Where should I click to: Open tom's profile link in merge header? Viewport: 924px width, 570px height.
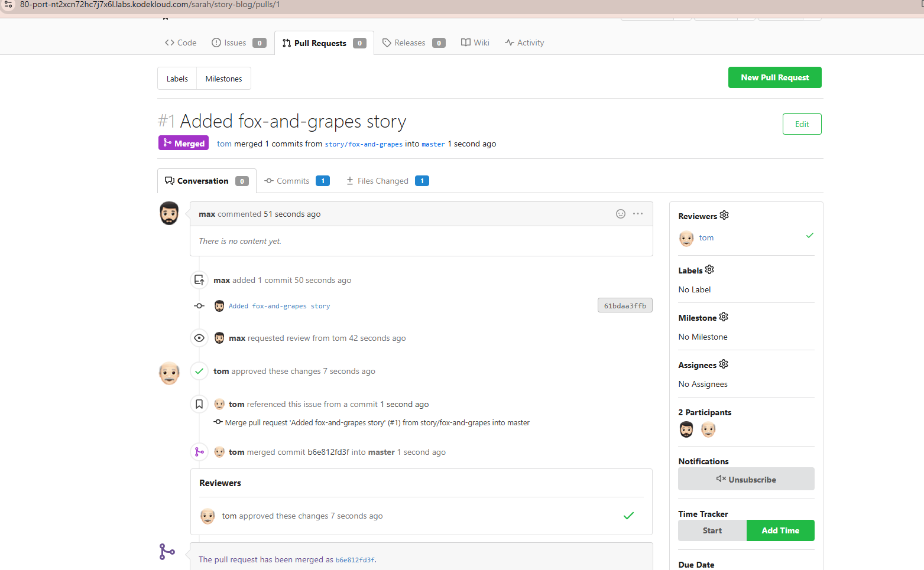[224, 144]
